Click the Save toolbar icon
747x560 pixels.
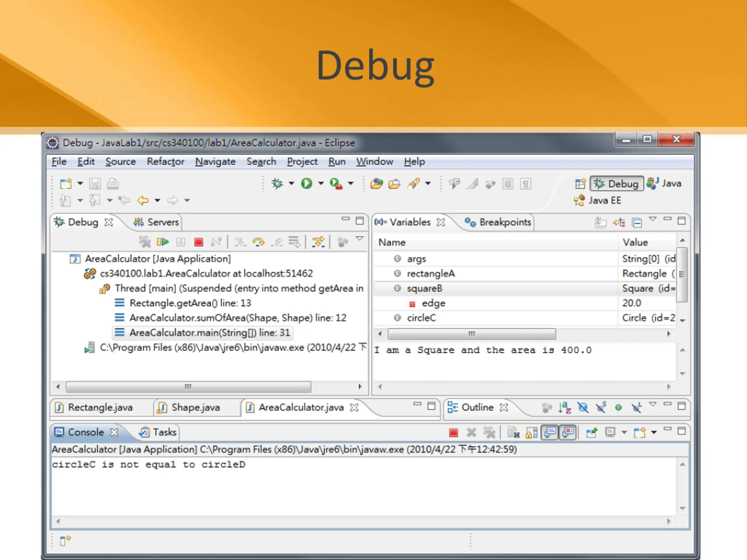coord(95,184)
